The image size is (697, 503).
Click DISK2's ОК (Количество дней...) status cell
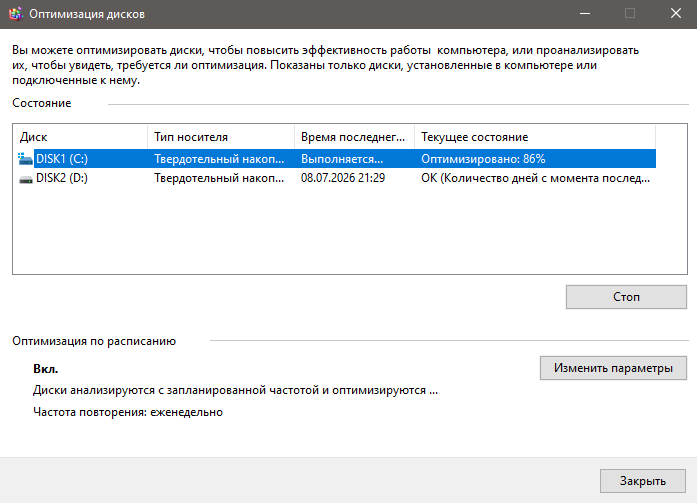click(x=535, y=178)
